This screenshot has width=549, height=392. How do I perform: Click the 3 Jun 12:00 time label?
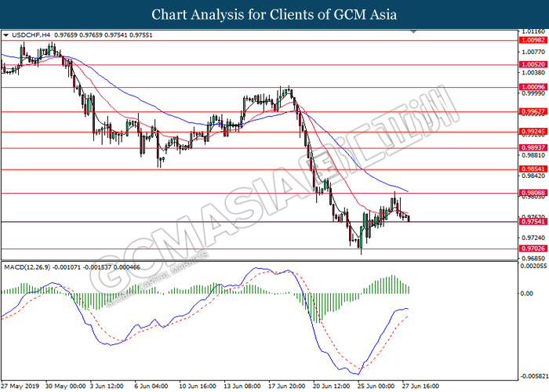tap(107, 387)
